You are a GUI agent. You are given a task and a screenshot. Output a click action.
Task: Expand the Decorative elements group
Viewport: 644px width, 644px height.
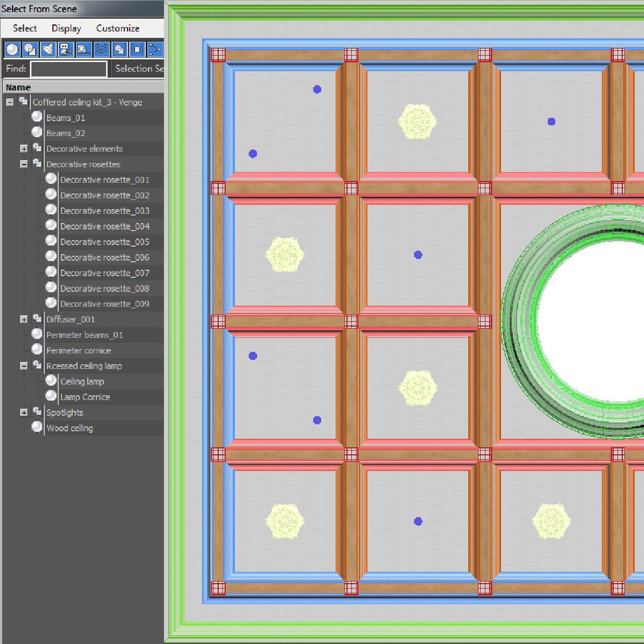pos(24,148)
